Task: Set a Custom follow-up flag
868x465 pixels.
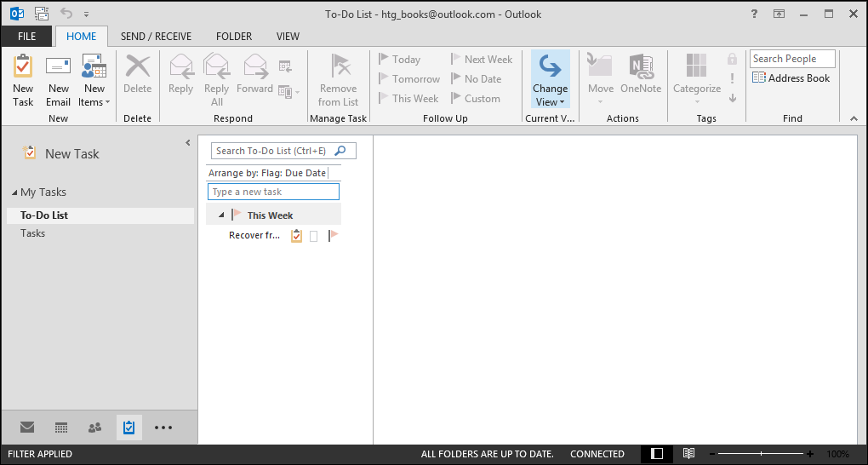Action: coord(476,98)
